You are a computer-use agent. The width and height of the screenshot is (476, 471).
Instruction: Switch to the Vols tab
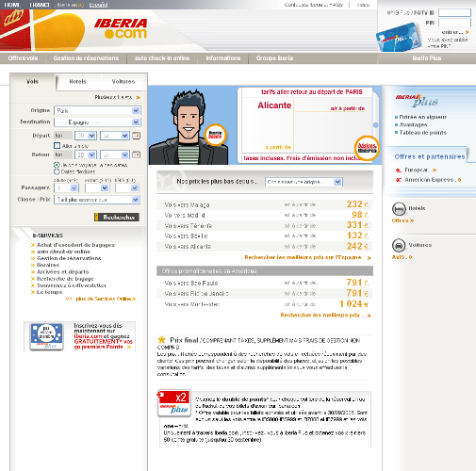[x=33, y=82]
